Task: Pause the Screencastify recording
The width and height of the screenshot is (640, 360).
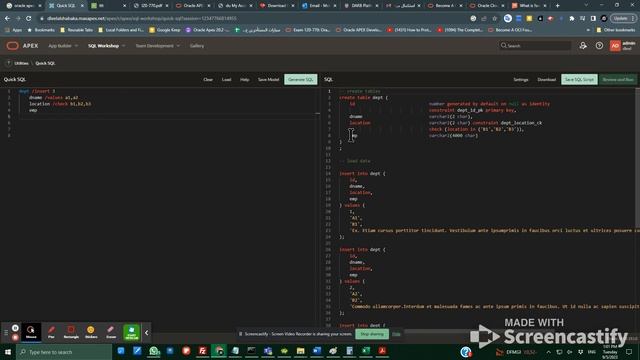Action: pyautogui.click(x=15, y=328)
